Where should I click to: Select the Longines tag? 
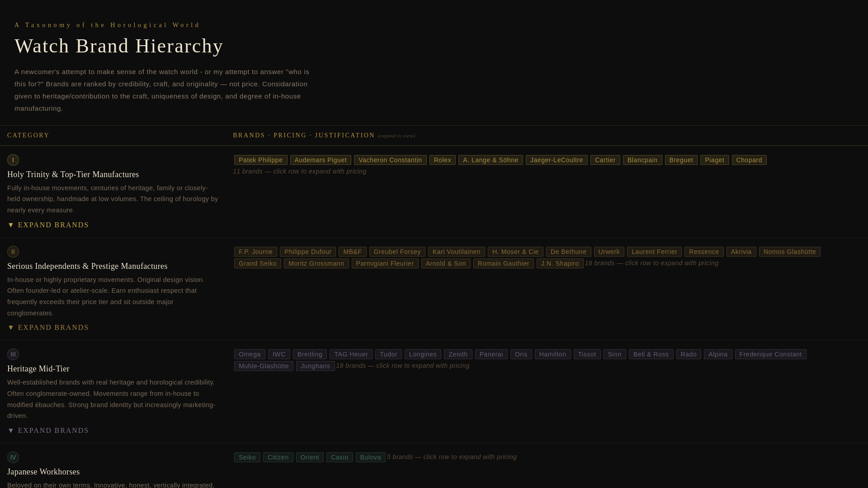(423, 354)
